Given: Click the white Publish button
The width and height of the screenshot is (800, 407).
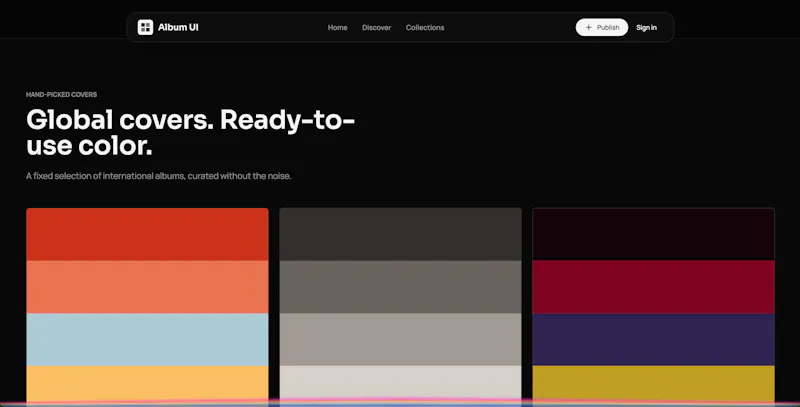Looking at the screenshot, I should tap(602, 28).
